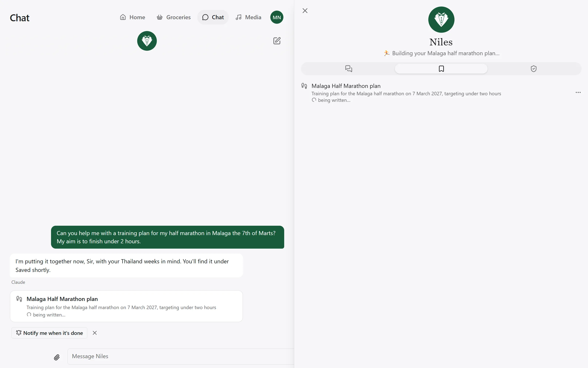Switch to the Saved bookmark tab

(441, 69)
